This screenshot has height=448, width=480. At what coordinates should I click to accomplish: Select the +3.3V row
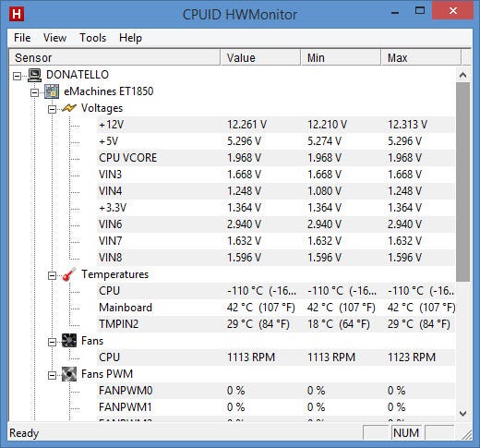[276, 208]
